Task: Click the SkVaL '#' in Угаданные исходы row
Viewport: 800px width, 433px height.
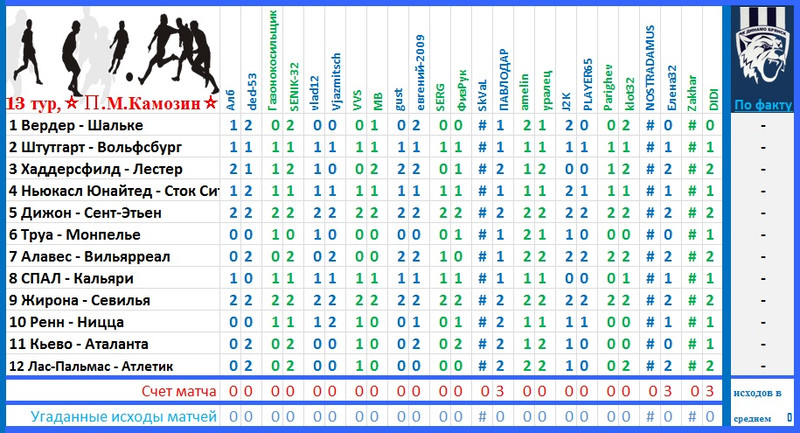Action: pyautogui.click(x=482, y=417)
